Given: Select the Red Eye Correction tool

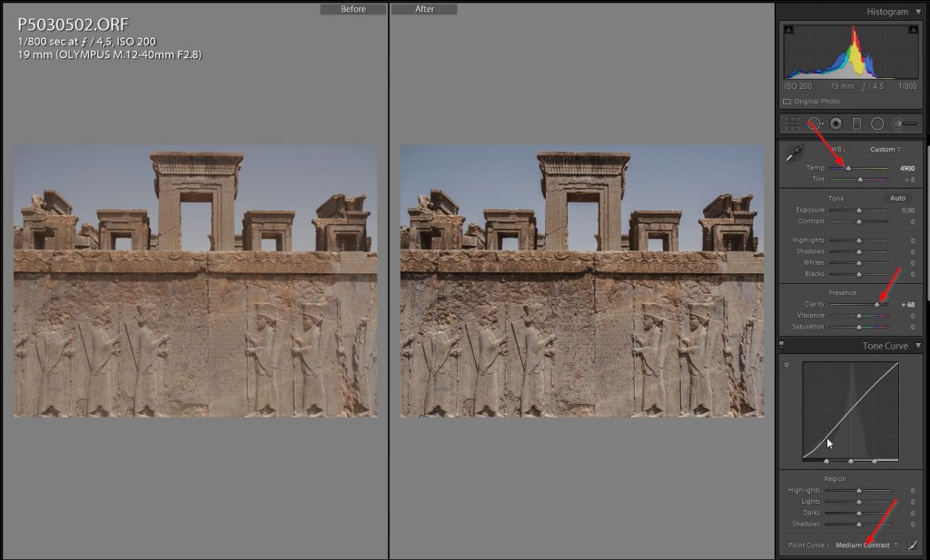Looking at the screenshot, I should pos(836,123).
